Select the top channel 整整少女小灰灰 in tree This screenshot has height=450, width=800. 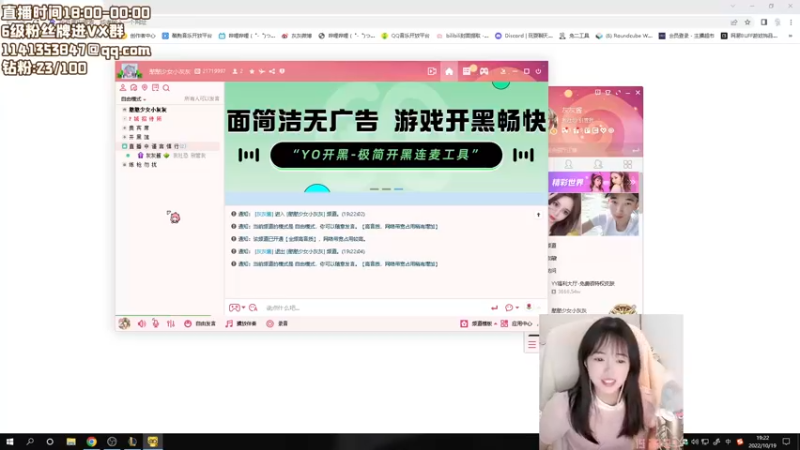147,110
